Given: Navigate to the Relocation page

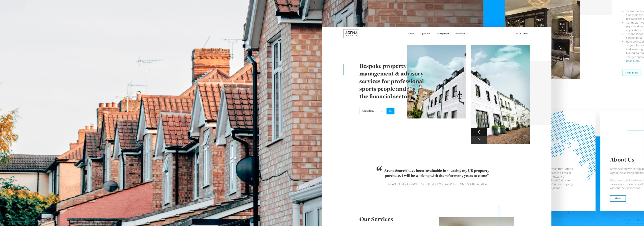Looking at the screenshot, I should tap(460, 34).
